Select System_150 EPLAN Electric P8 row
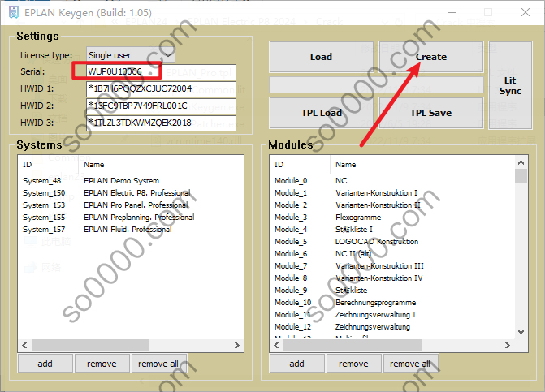 [x=131, y=192]
